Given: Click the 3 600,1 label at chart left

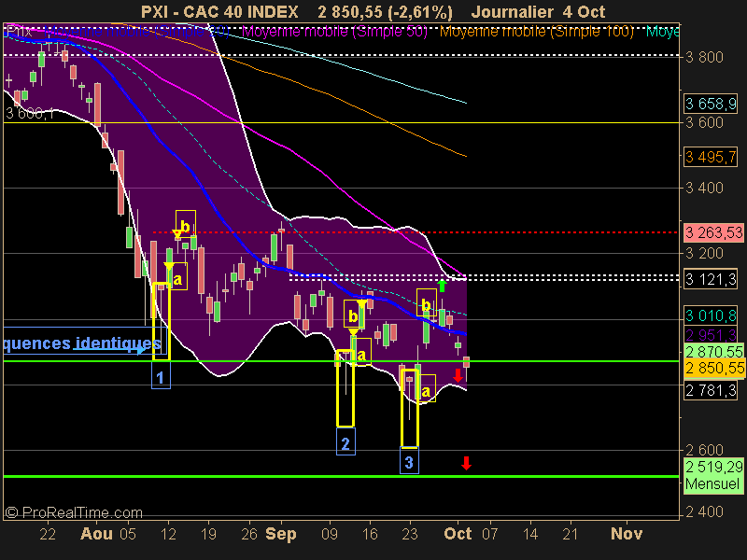Looking at the screenshot, I should click(x=30, y=113).
